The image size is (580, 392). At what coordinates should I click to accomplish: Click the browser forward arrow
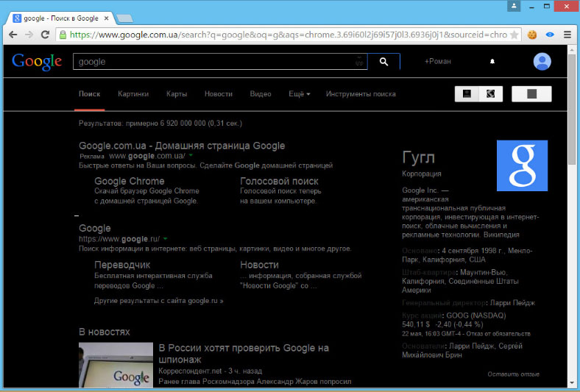click(x=29, y=35)
